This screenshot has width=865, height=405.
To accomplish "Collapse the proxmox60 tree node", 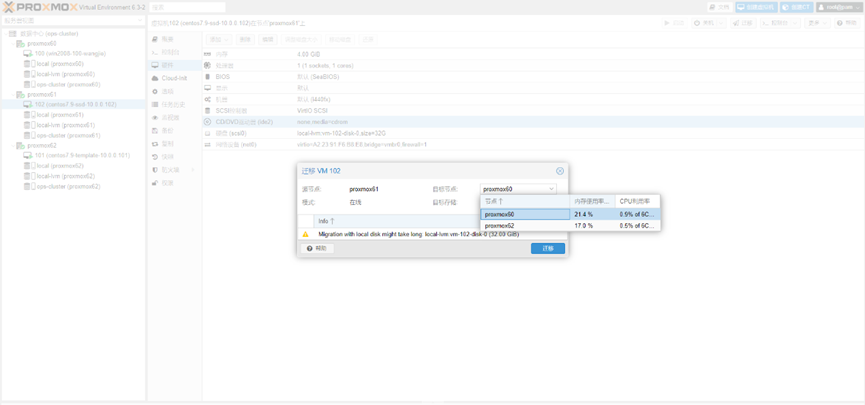I will coord(13,44).
